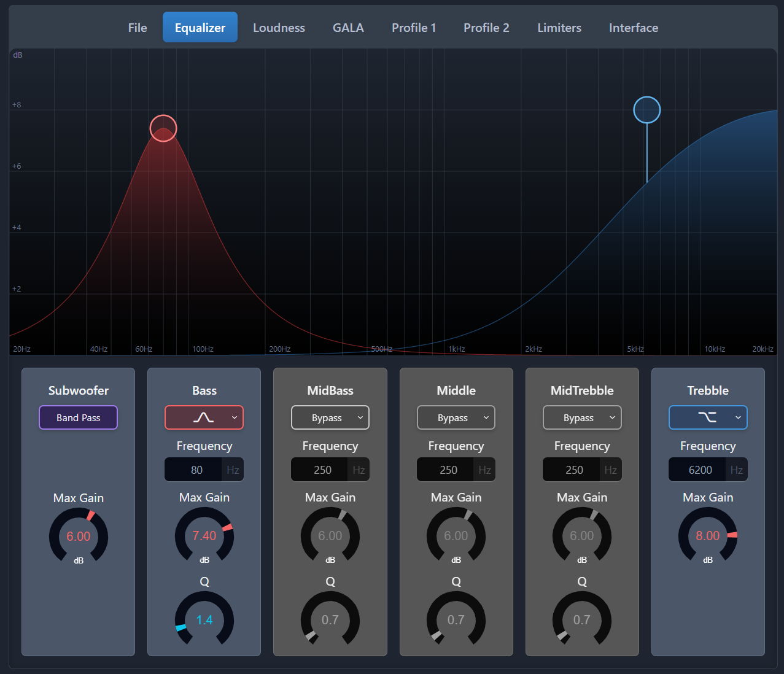Click the 1kHz label on graph axis
The width and height of the screenshot is (784, 674).
(x=457, y=349)
